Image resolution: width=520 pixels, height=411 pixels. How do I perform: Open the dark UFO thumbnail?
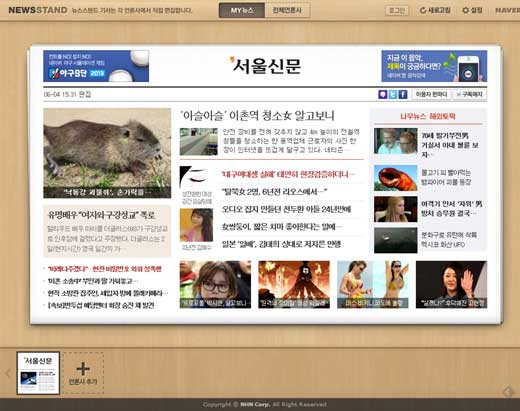pos(395,240)
